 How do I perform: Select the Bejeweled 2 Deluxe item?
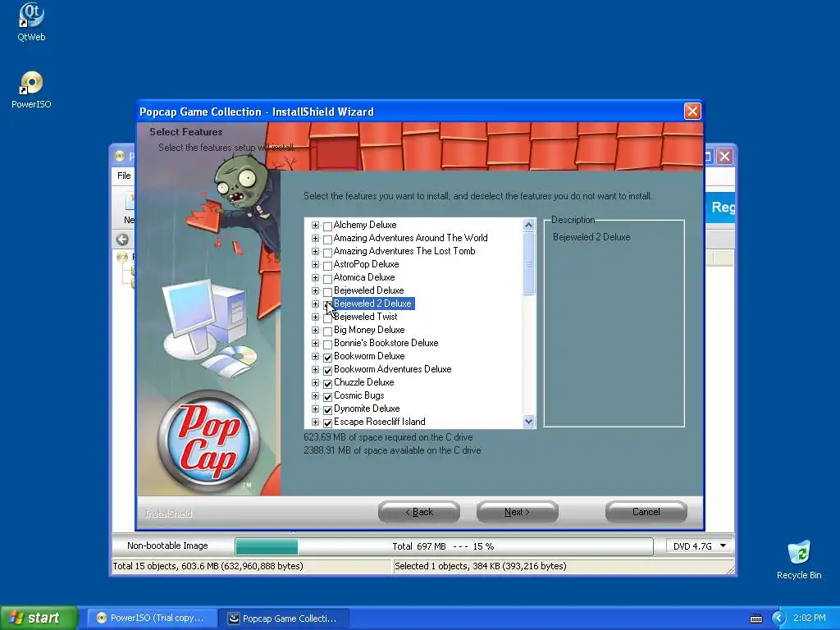[x=372, y=304]
